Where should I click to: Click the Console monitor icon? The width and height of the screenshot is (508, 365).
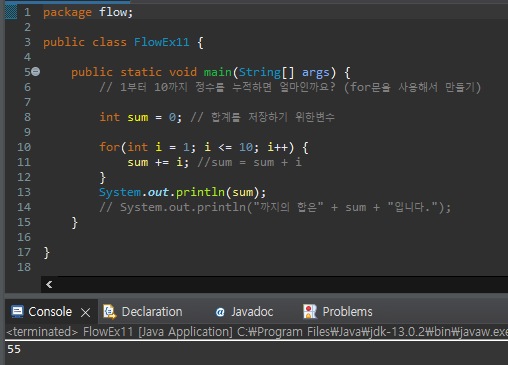pyautogui.click(x=17, y=312)
